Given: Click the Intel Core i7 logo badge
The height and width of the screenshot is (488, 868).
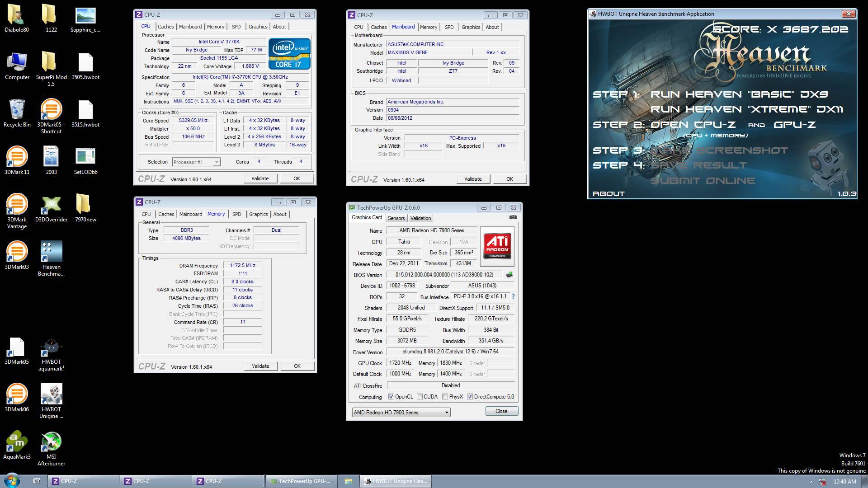Looking at the screenshot, I should [289, 53].
